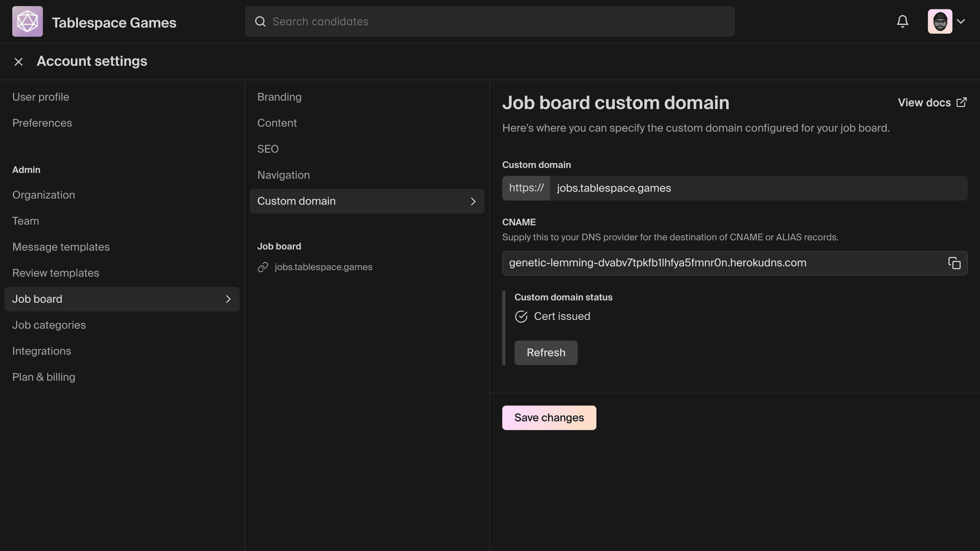The width and height of the screenshot is (980, 551).
Task: Open the Navigation settings section
Action: pos(283,175)
